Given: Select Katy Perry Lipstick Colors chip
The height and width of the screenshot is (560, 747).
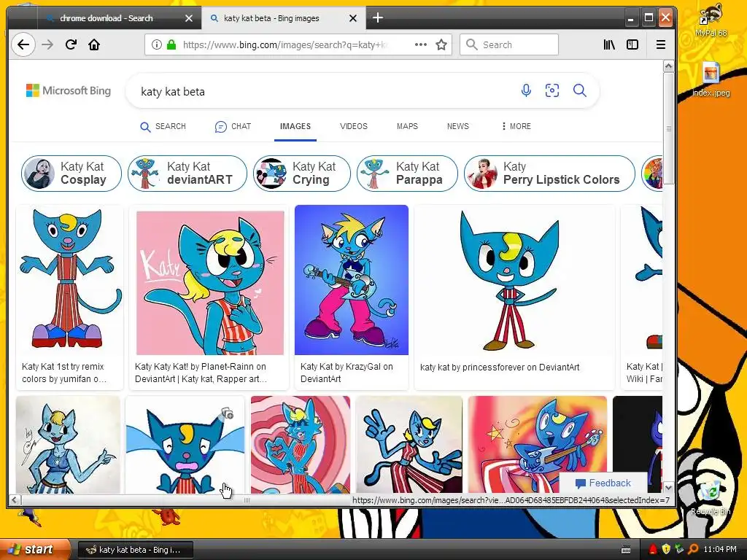Looking at the screenshot, I should 549,174.
